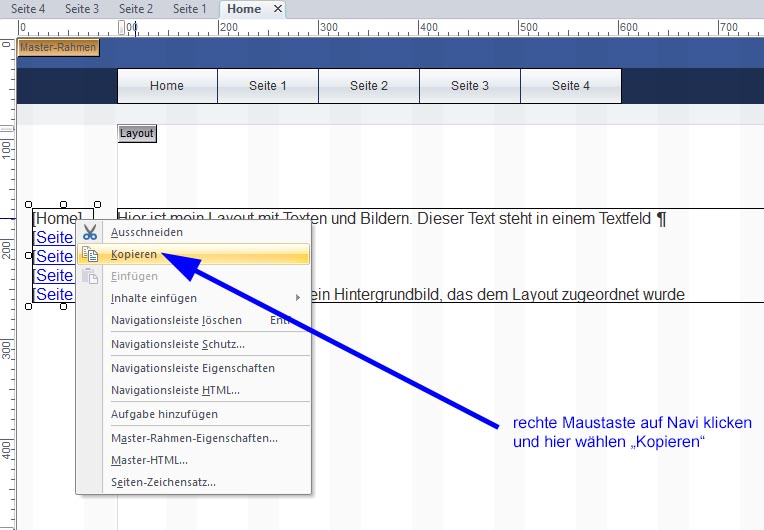Switch to the Seite 4 document tab

(x=28, y=9)
